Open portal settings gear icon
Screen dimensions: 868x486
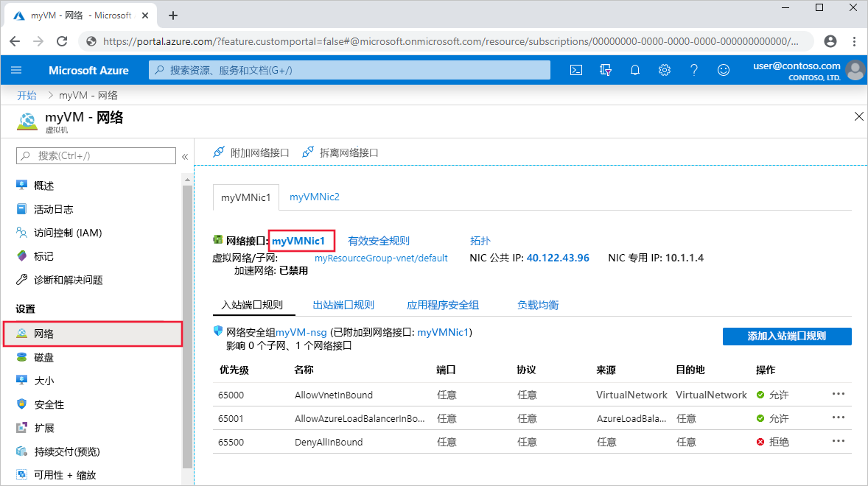tap(665, 70)
